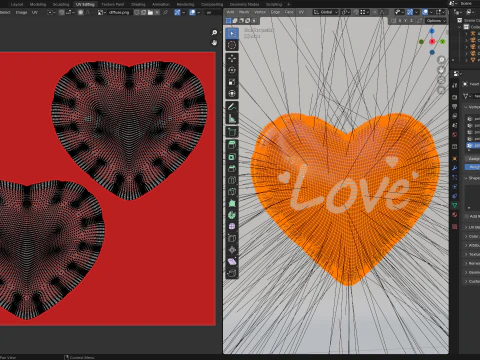This screenshot has height=360, width=480.
Task: Activate the Move tool
Action: 232,58
